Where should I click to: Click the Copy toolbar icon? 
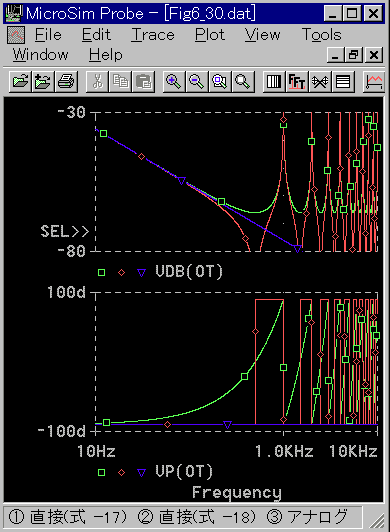[120, 81]
